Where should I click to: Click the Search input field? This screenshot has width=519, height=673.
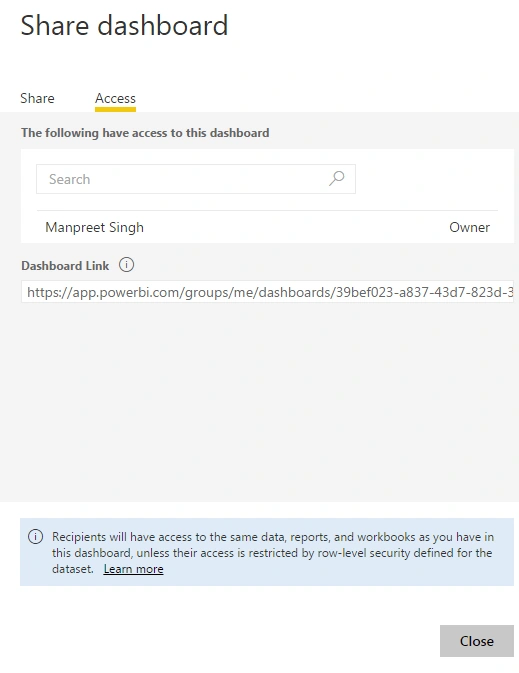click(196, 179)
